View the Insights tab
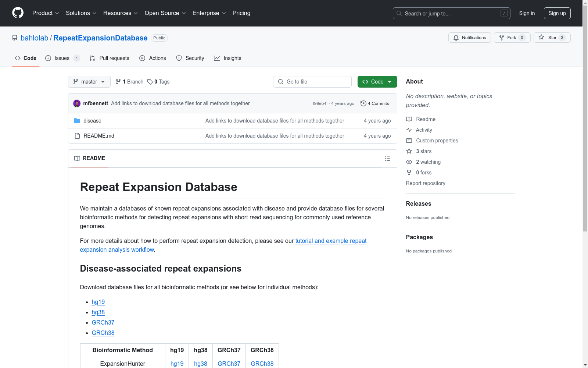 227,58
